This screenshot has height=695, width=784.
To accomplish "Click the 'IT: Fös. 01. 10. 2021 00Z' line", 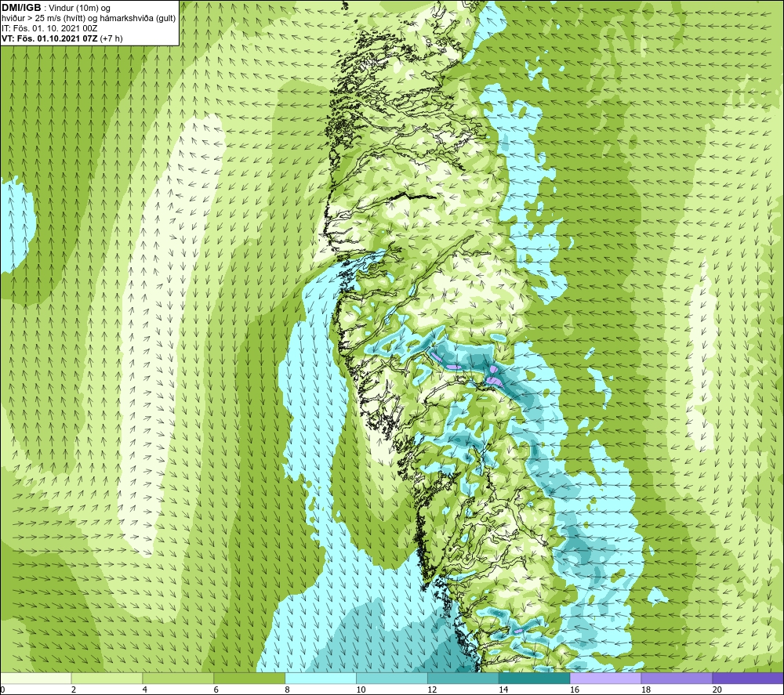I will tap(49, 28).
